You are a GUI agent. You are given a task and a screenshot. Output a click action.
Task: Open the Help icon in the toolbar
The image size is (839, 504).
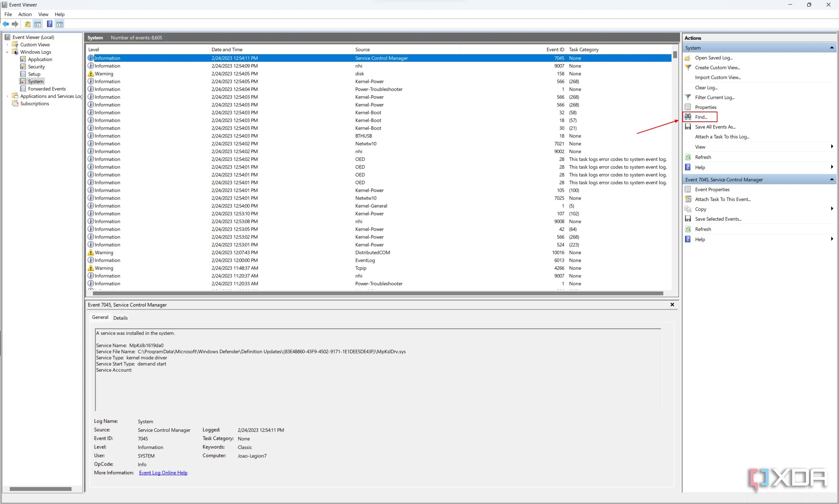(x=50, y=24)
